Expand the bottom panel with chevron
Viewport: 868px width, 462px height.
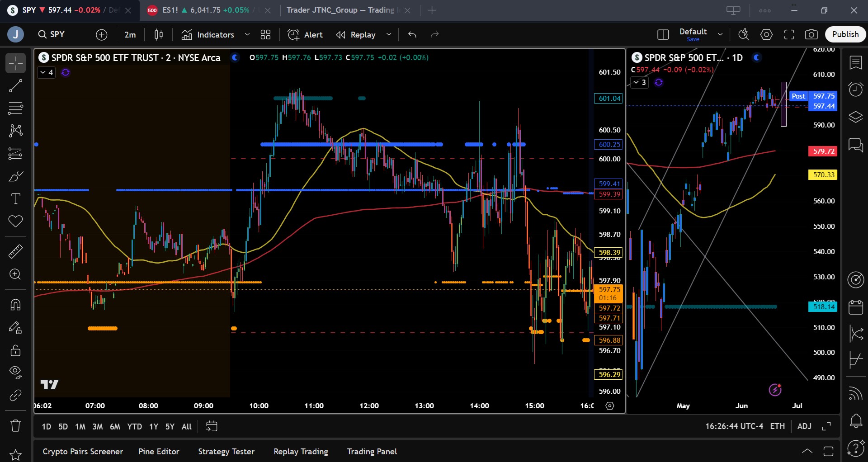pyautogui.click(x=807, y=451)
